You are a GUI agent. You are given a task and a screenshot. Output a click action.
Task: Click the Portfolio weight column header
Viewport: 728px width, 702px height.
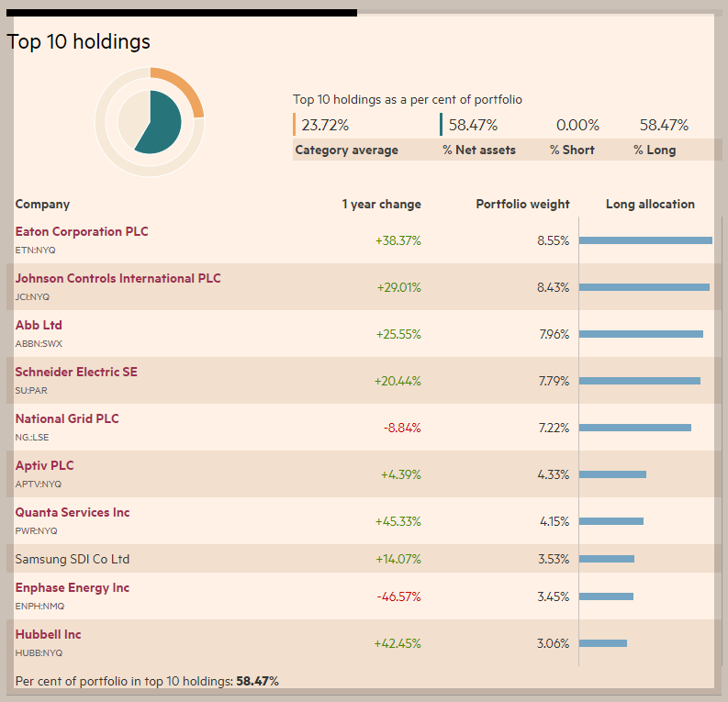(x=522, y=205)
